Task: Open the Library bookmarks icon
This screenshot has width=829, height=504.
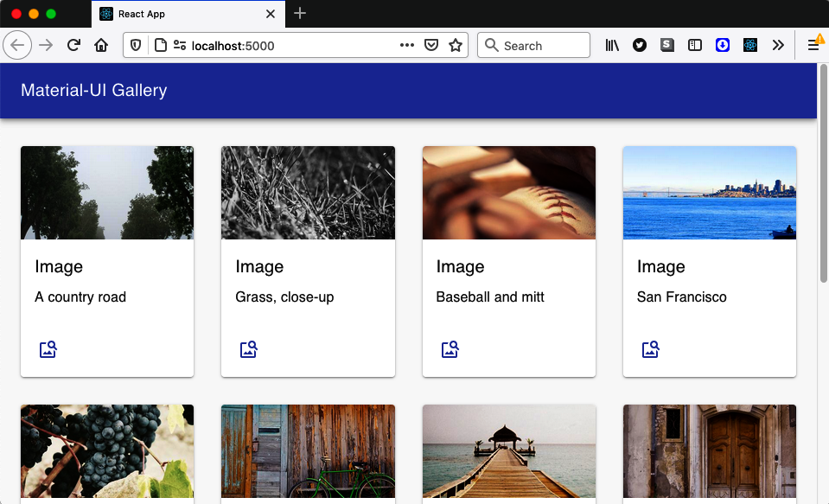Action: click(x=612, y=46)
